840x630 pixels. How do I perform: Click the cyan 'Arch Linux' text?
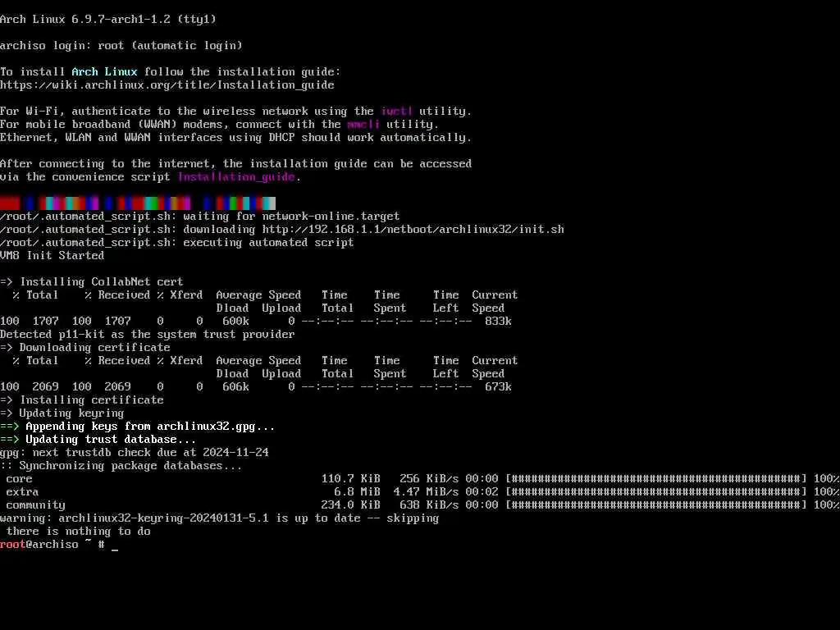click(x=104, y=71)
